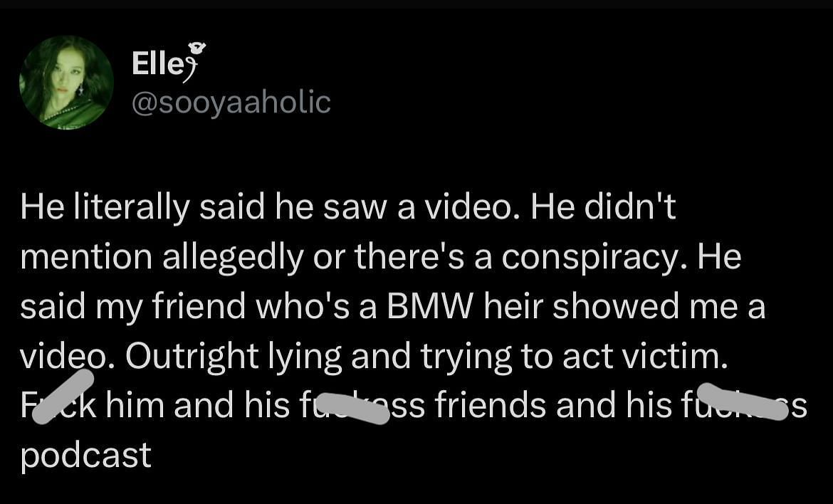Click the gray scribble before the word podcast
This screenshot has height=504, width=833.
pyautogui.click(x=743, y=401)
